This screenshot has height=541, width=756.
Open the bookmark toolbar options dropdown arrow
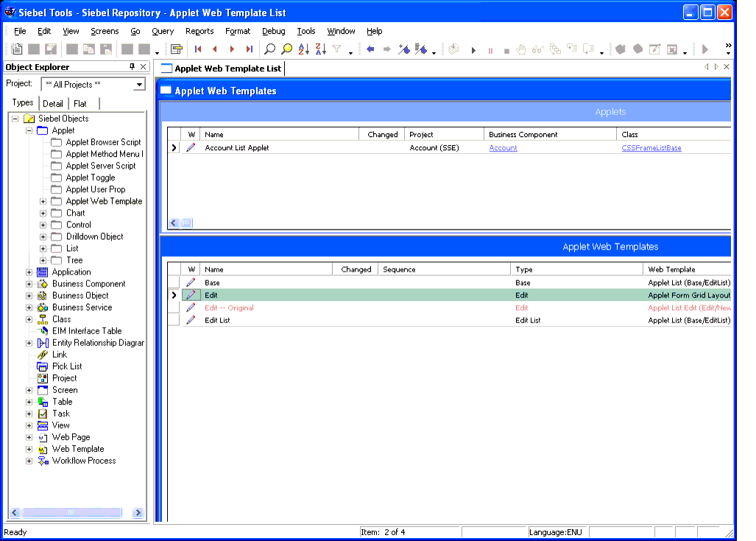click(x=434, y=52)
